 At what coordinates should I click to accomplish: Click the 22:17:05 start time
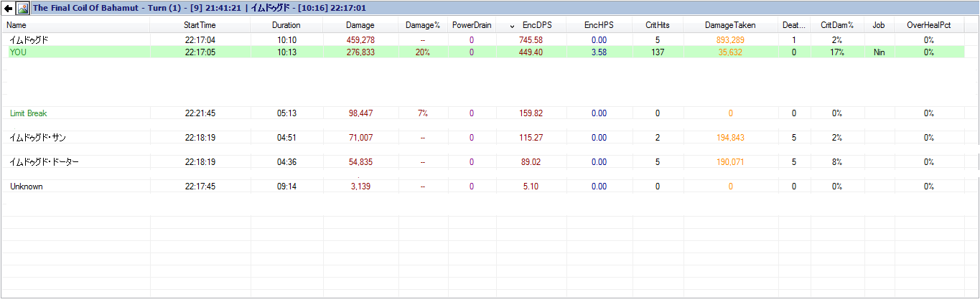[x=200, y=52]
